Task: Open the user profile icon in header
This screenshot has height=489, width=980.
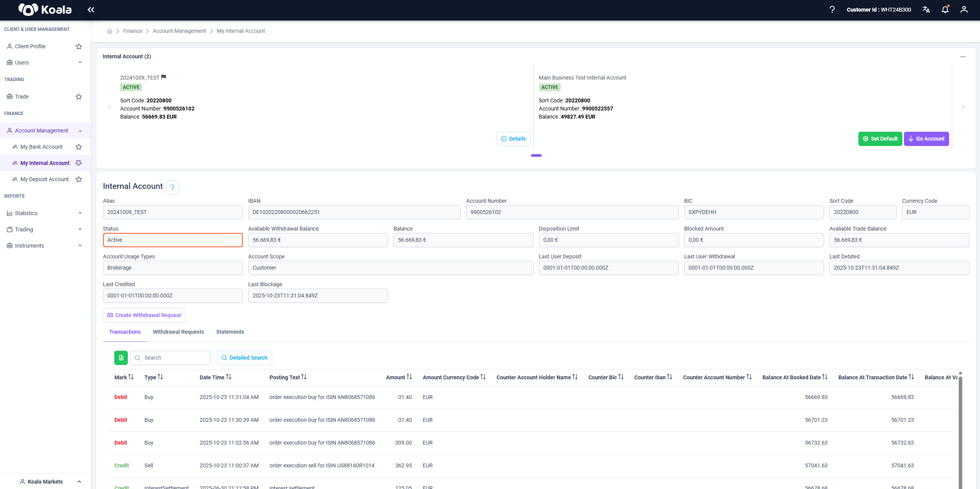Action: pyautogui.click(x=964, y=10)
